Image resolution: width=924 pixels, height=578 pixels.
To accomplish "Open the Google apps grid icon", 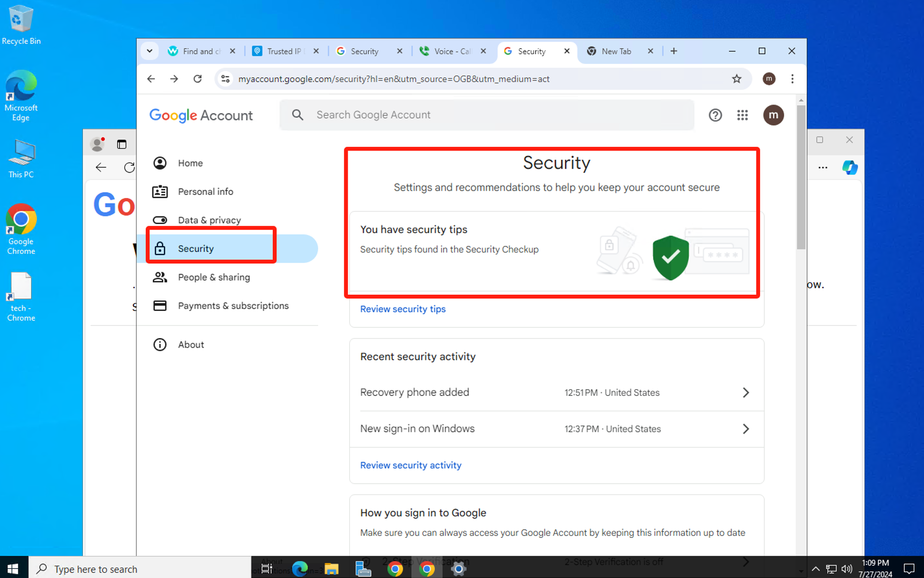I will [742, 115].
